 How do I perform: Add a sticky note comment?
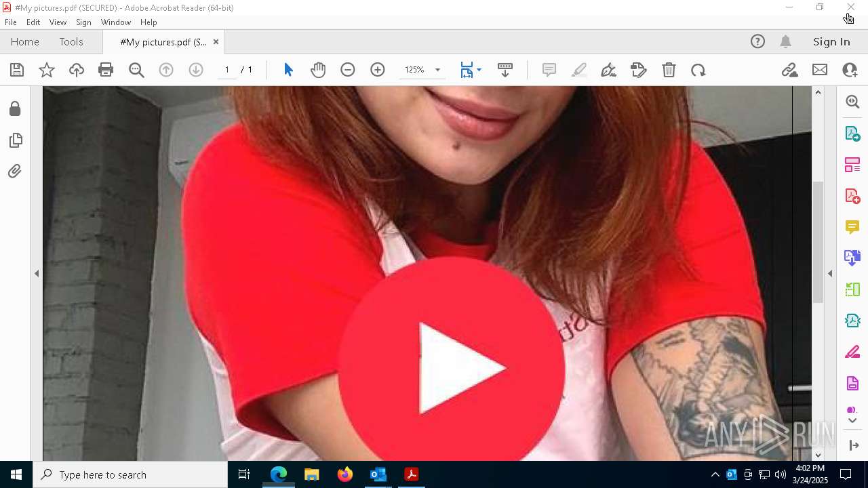549,70
